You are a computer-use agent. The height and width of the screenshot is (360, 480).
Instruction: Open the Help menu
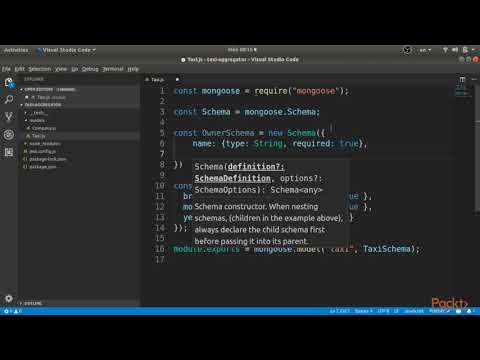(x=133, y=69)
